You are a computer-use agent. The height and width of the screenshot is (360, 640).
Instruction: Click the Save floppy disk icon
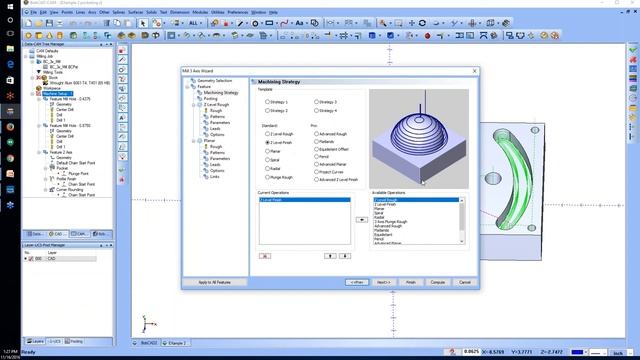coord(49,23)
